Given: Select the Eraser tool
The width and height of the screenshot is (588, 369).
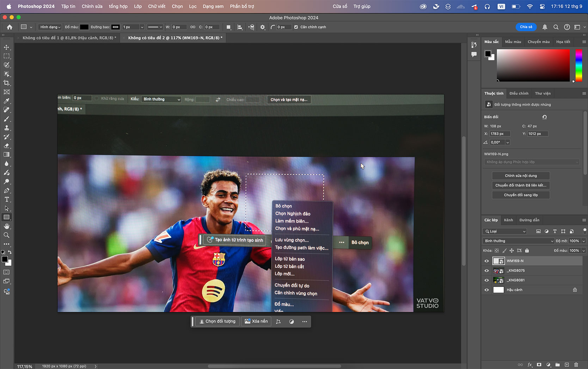Looking at the screenshot, I should (x=6, y=146).
